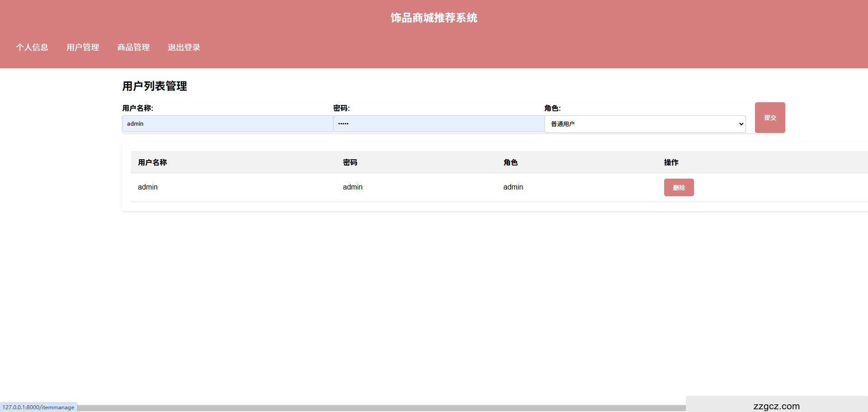The width and height of the screenshot is (868, 412).
Task: Click the 角色 column header
Action: click(510, 162)
